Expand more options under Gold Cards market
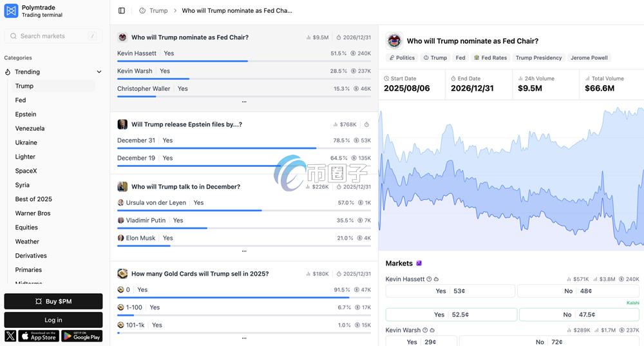 [x=244, y=338]
